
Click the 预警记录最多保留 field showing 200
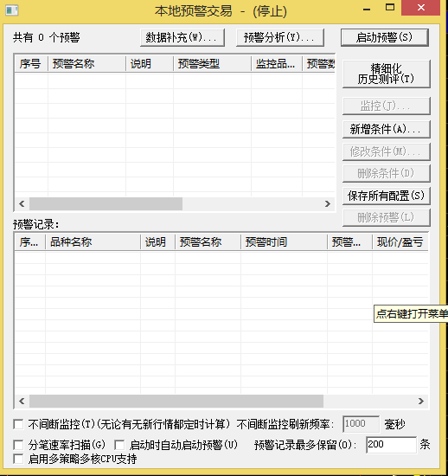pyautogui.click(x=391, y=445)
